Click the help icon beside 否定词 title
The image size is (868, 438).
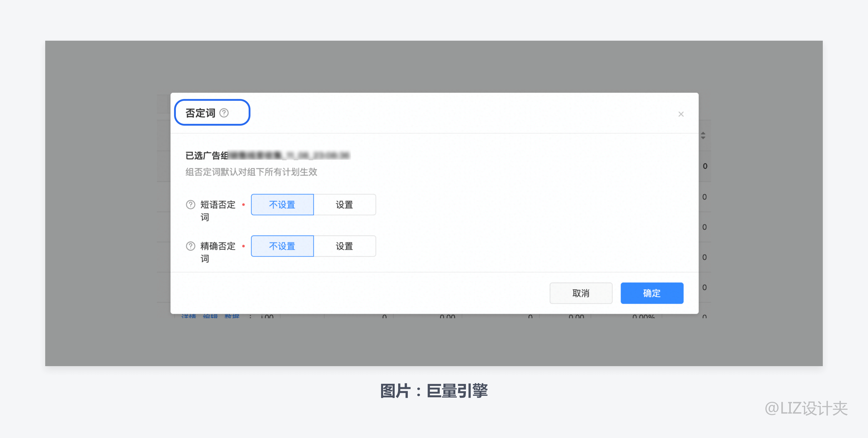[224, 113]
